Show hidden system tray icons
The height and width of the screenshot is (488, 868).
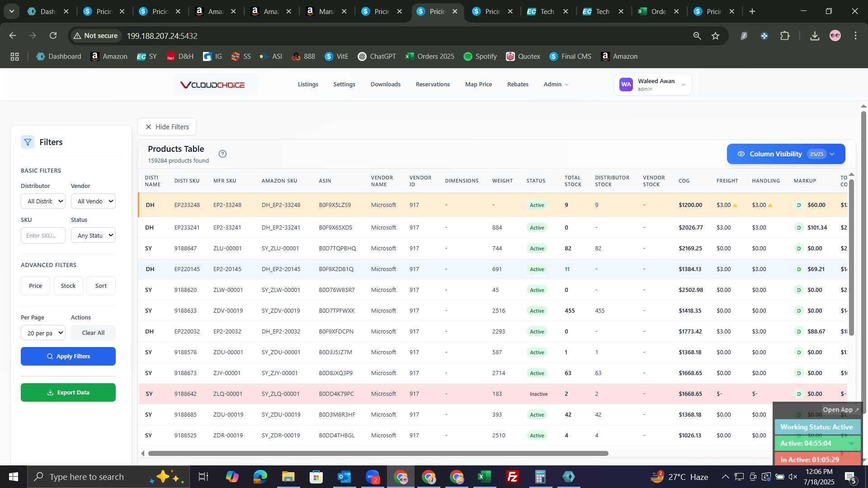(725, 477)
